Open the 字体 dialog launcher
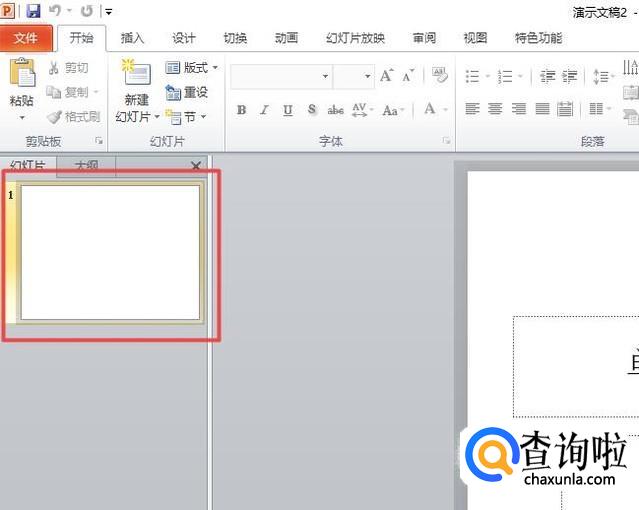Image resolution: width=639 pixels, height=510 pixels. tap(447, 141)
